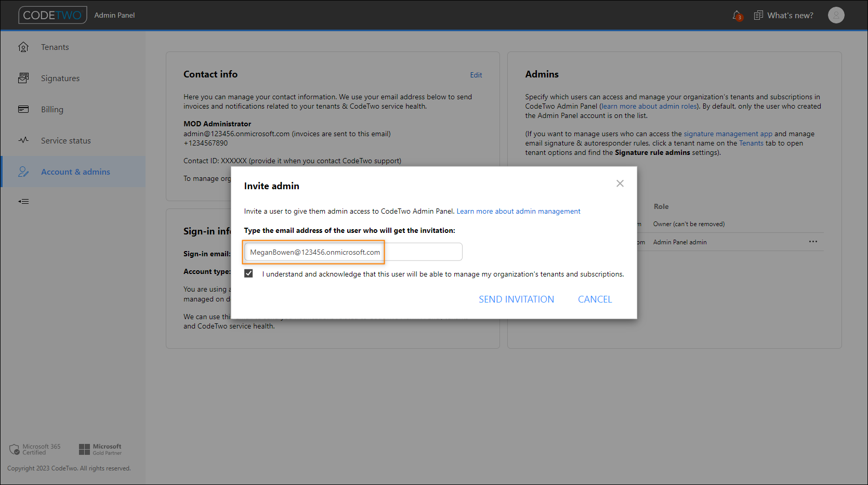Click the Invite admin dialog title
868x485 pixels.
coord(271,186)
